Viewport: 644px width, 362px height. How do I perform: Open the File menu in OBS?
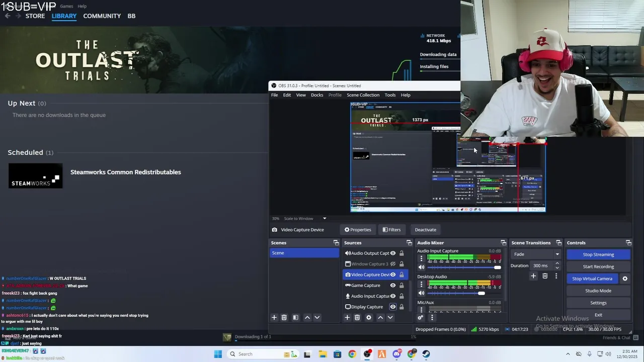pyautogui.click(x=275, y=95)
